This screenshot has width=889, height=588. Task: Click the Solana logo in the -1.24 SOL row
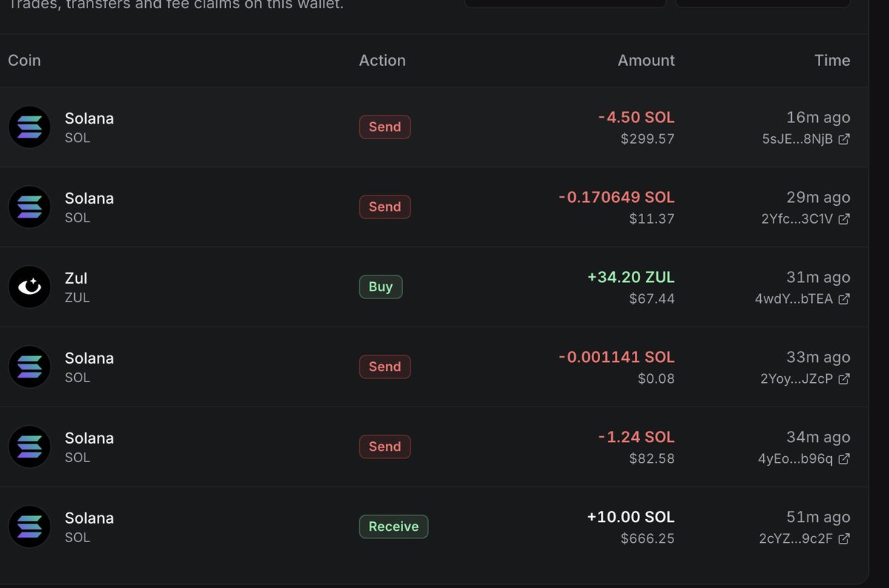[30, 447]
